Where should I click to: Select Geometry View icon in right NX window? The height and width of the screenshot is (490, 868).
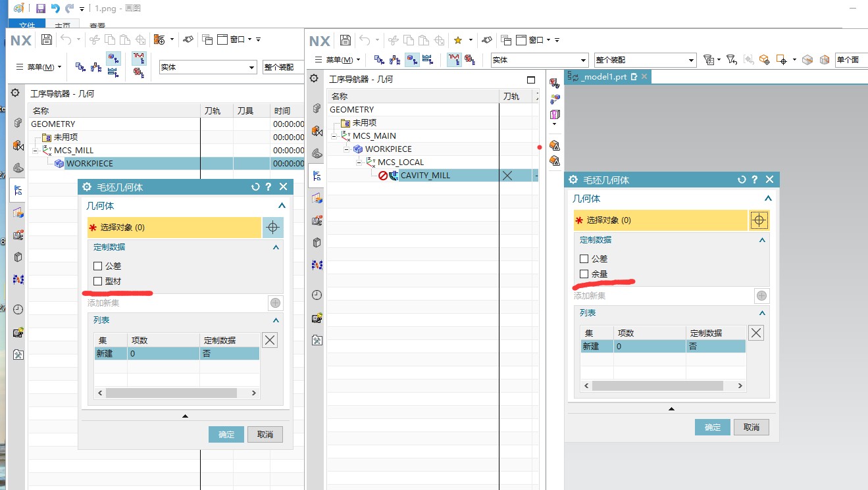point(413,60)
